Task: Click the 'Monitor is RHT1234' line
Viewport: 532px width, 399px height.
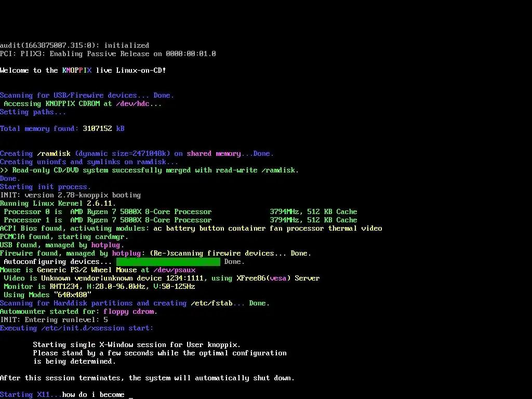Action: (x=99, y=287)
